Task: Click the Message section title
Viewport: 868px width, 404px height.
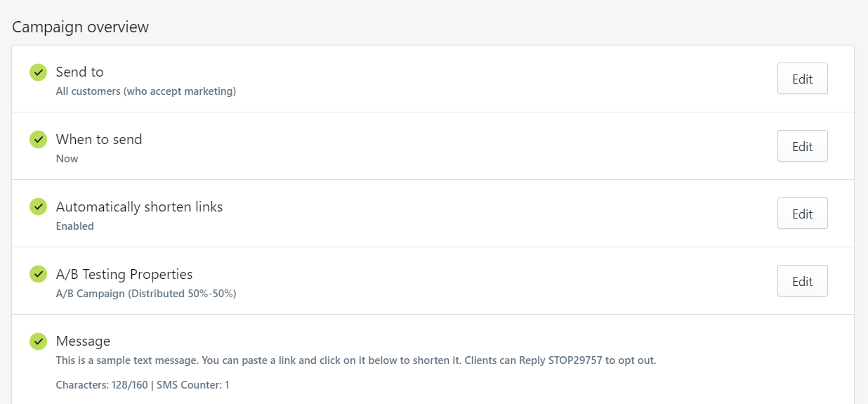Action: click(83, 341)
